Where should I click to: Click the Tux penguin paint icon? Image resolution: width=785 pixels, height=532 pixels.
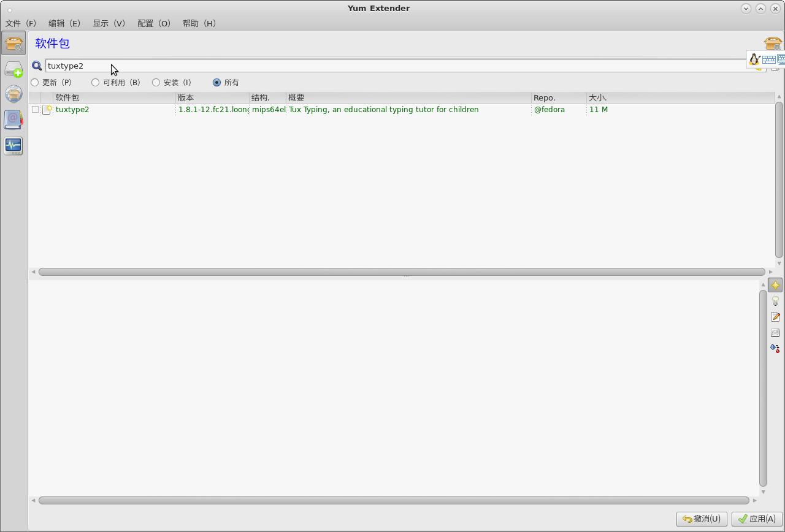click(x=754, y=59)
